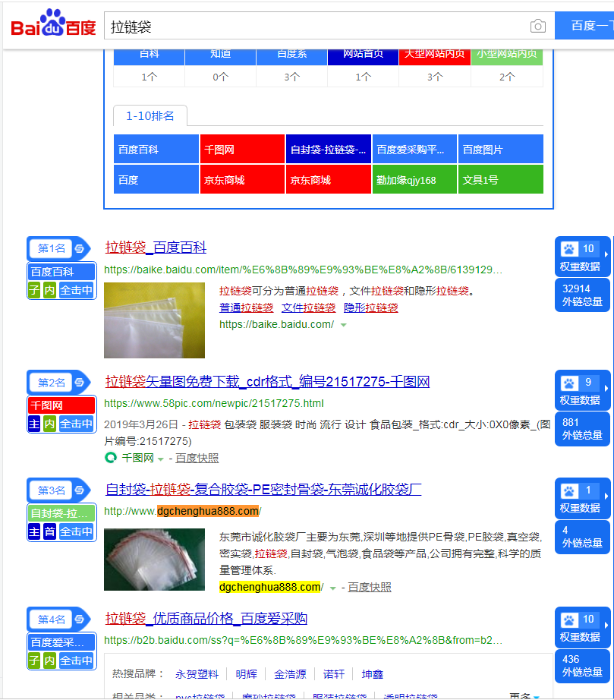This screenshot has width=614, height=700.
Task: Click the 自封袋-拉链袋 ranking cell
Action: 329,149
